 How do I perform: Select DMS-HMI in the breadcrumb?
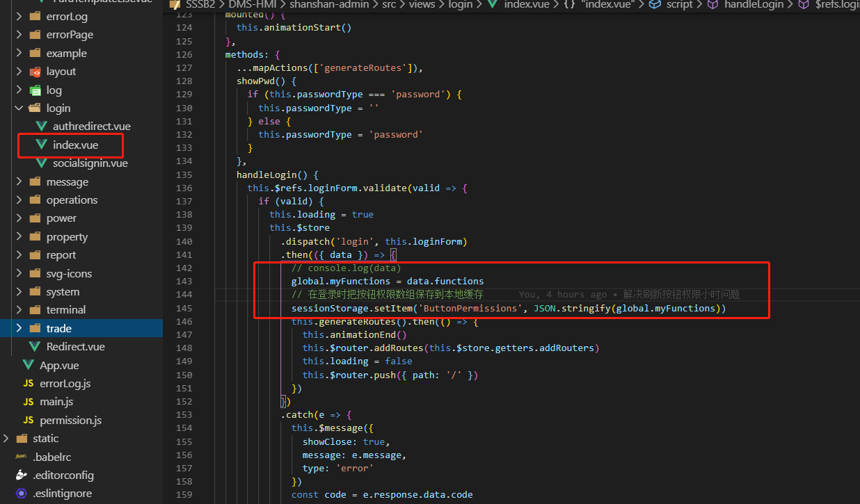tap(252, 4)
